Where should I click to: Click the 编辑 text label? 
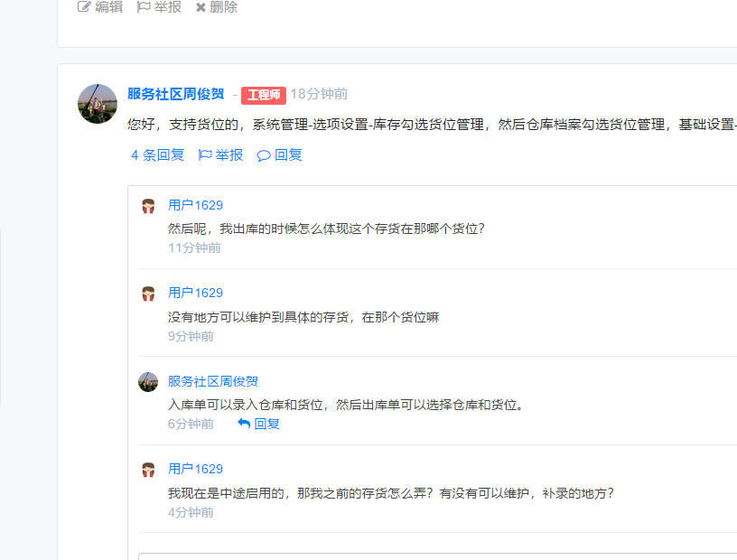pyautogui.click(x=109, y=7)
